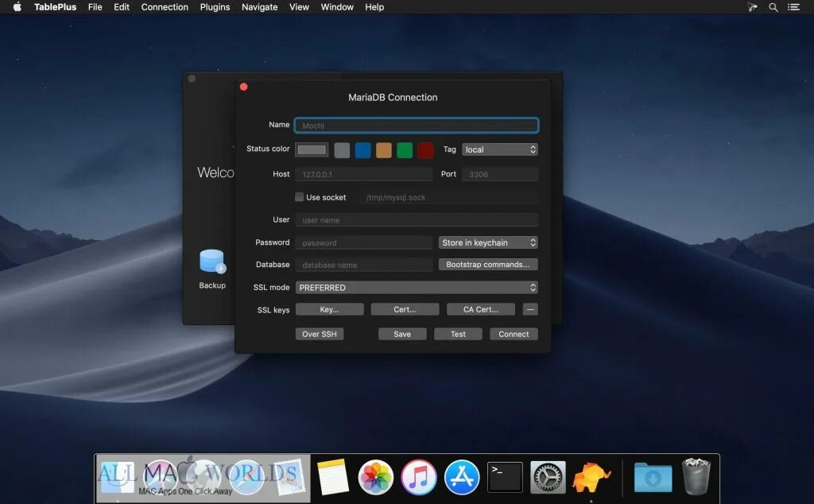Screen dimensions: 814x504
Task: Open the File menu
Action: 95,6
